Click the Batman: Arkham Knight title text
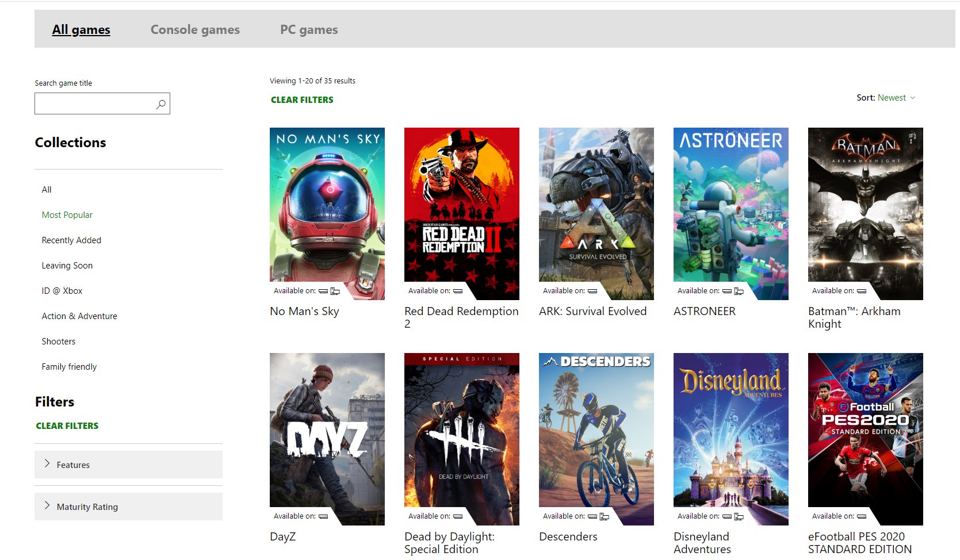The width and height of the screenshot is (960, 560). pos(854,317)
